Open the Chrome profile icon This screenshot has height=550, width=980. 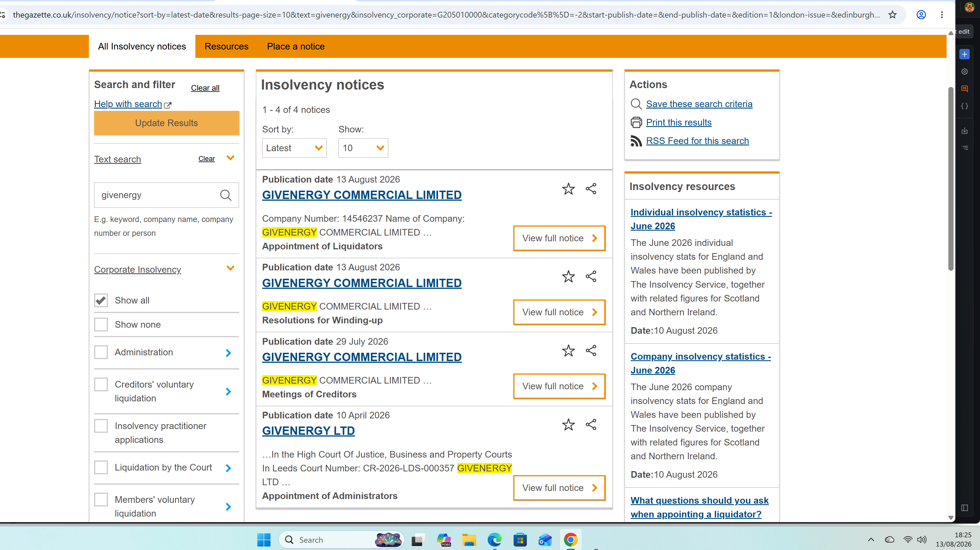921,15
